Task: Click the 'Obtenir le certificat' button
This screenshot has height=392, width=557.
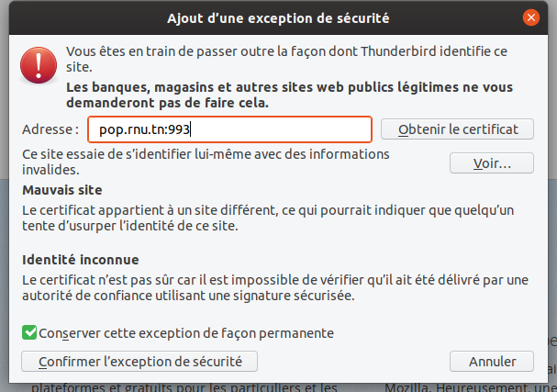Action: pos(457,129)
